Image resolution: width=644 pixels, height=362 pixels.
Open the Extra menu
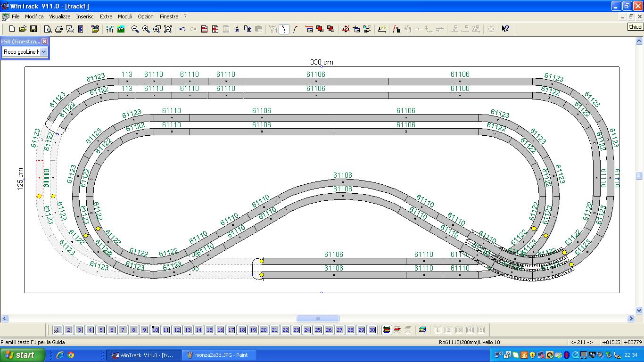tap(106, 16)
